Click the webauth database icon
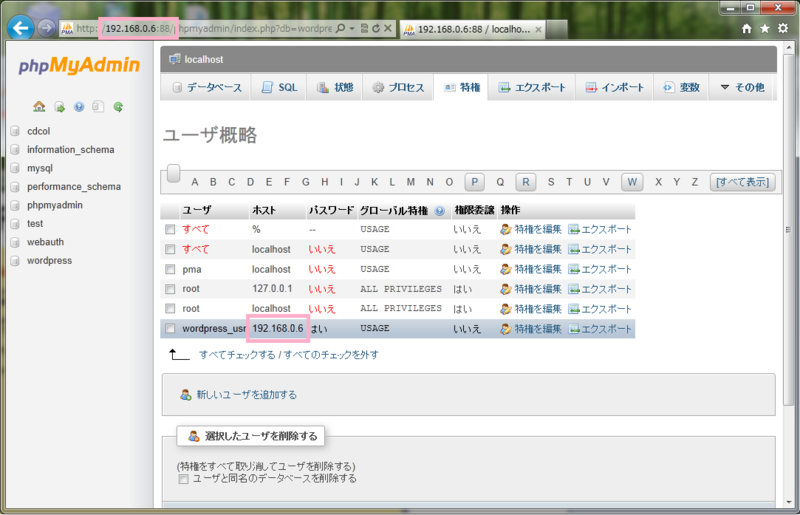 pos(15,242)
